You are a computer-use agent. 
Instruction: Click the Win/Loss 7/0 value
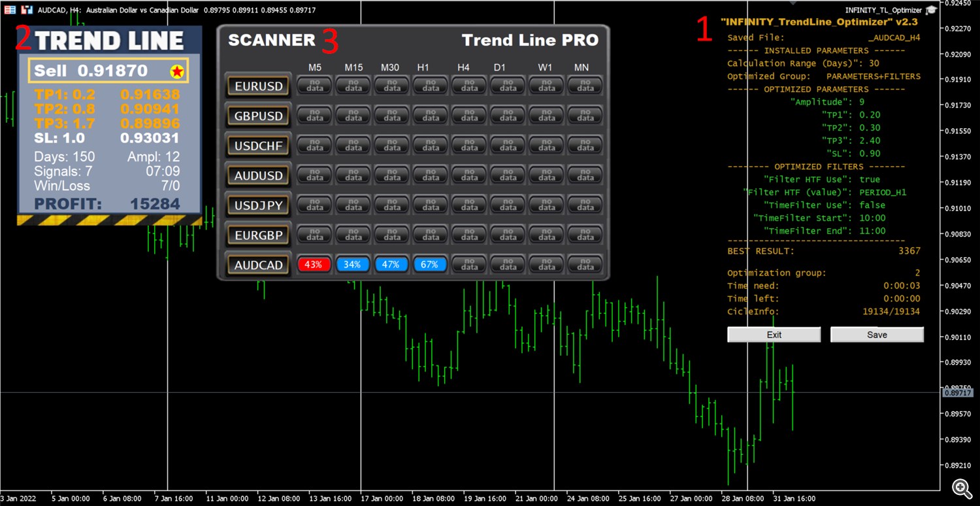(170, 186)
